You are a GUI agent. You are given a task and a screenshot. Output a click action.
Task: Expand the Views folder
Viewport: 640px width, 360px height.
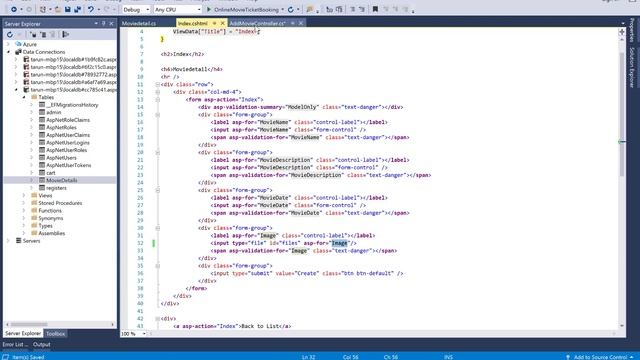pyautogui.click(x=24, y=196)
